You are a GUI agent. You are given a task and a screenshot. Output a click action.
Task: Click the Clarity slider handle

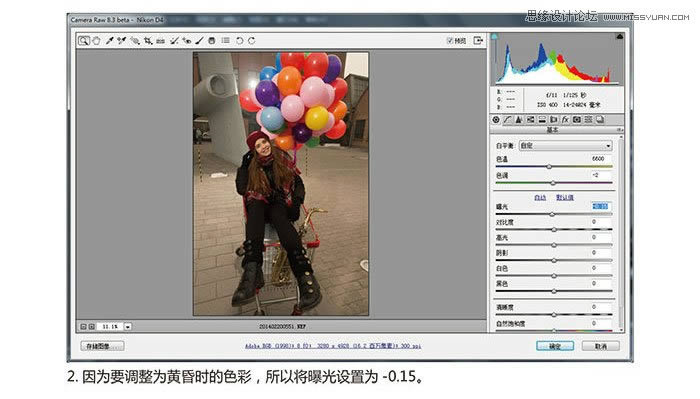click(x=554, y=315)
